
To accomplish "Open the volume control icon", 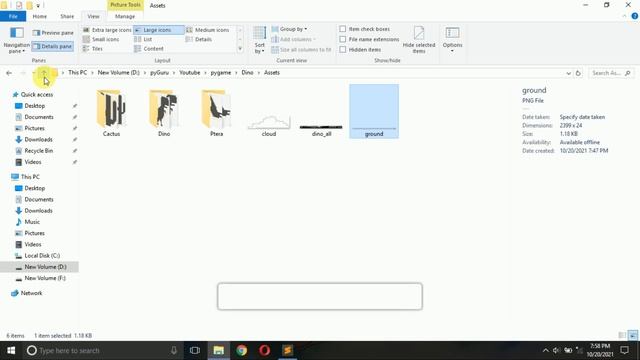I will 556,351.
